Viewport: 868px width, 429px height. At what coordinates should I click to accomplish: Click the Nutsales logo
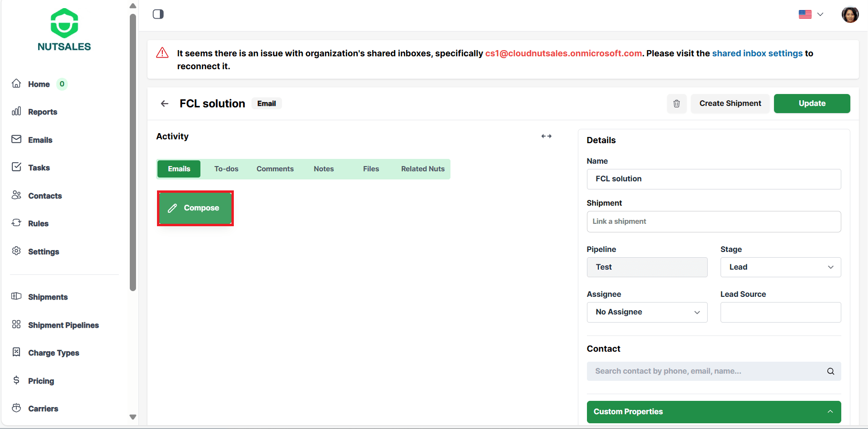point(64,30)
